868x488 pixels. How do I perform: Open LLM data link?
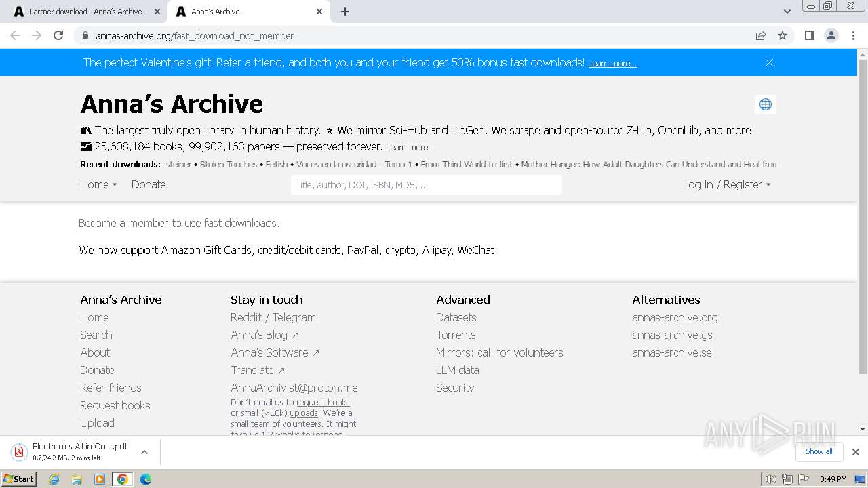click(x=458, y=370)
